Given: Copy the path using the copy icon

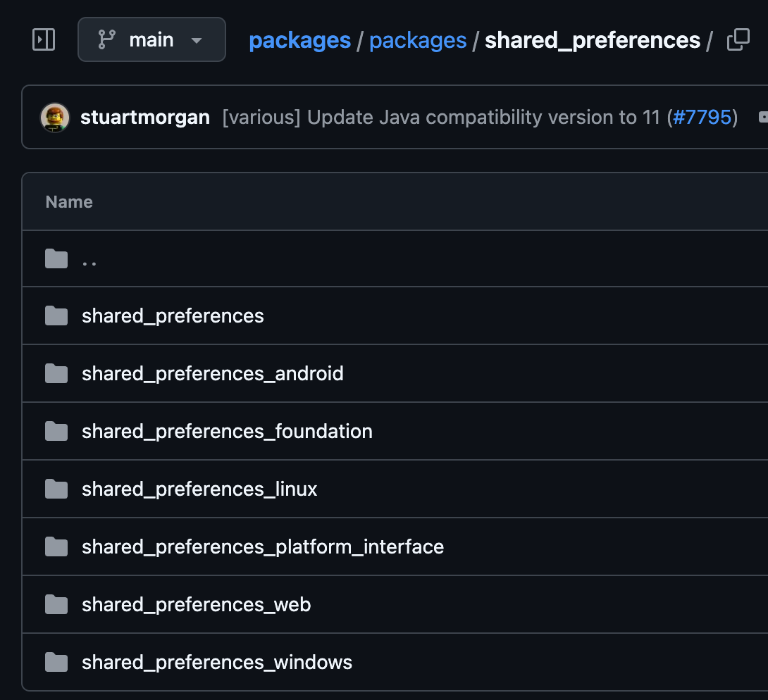Looking at the screenshot, I should point(738,40).
